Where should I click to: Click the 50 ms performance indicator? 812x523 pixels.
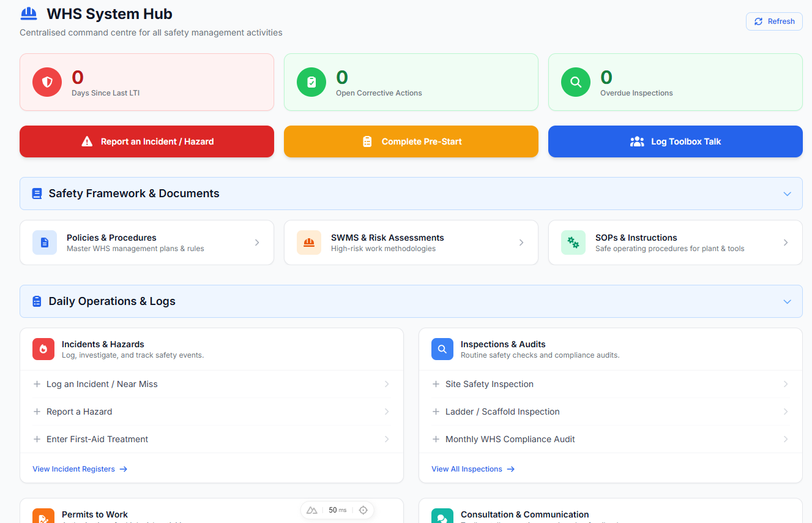[337, 510]
